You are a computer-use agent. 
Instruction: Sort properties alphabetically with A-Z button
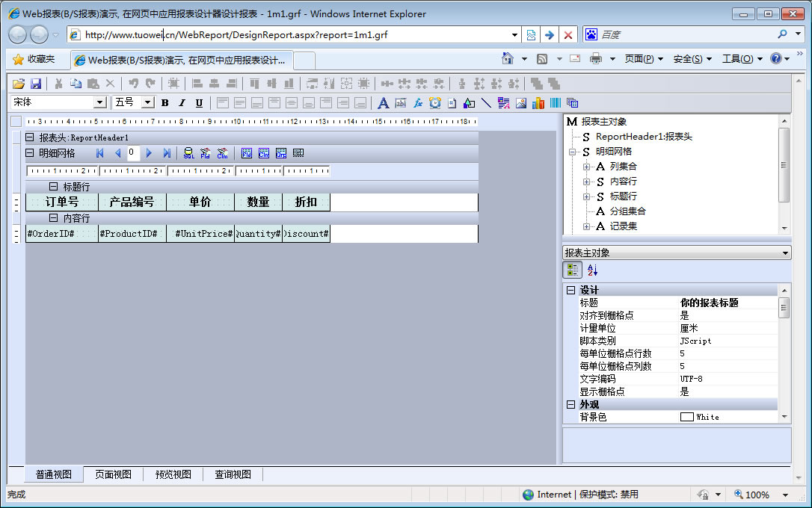click(592, 270)
